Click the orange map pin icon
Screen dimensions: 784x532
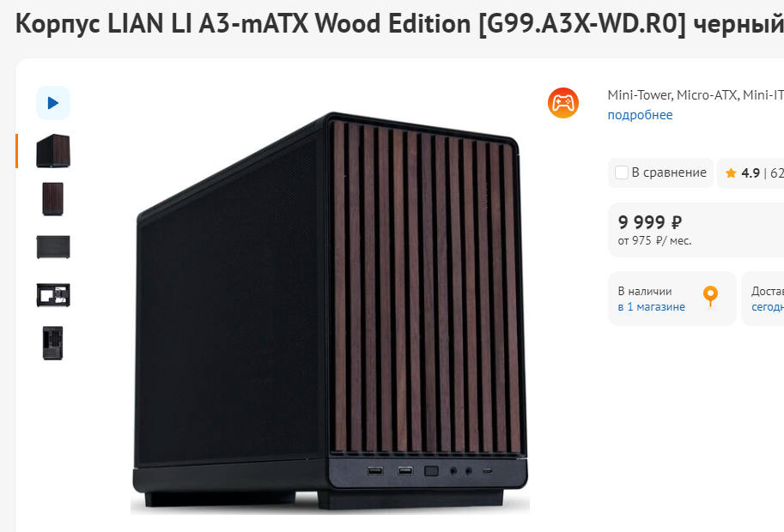(x=710, y=296)
